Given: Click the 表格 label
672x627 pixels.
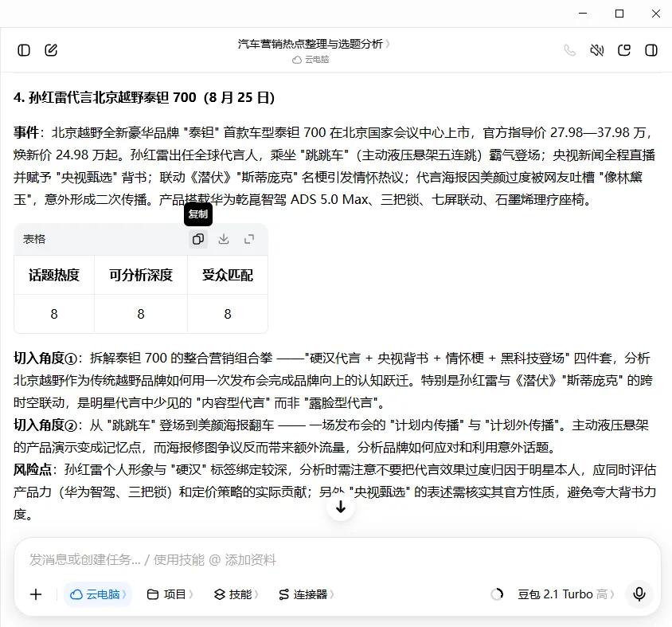Looking at the screenshot, I should click(34, 239).
